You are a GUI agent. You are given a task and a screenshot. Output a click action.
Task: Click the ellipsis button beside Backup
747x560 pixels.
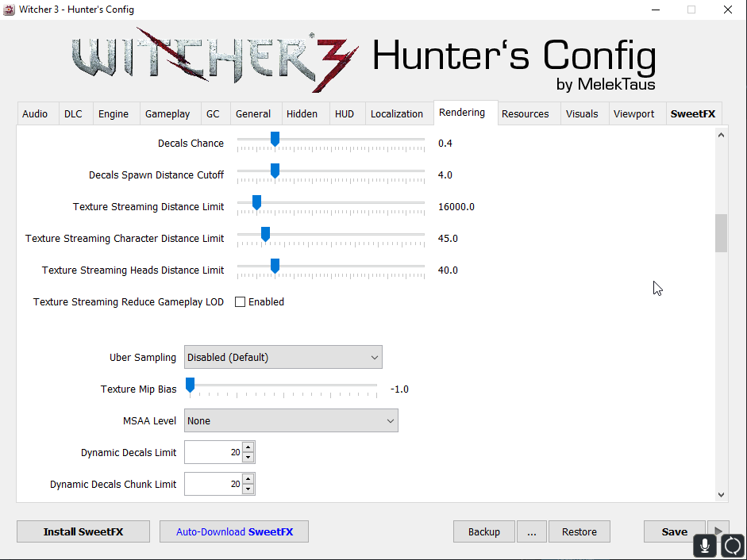(532, 531)
